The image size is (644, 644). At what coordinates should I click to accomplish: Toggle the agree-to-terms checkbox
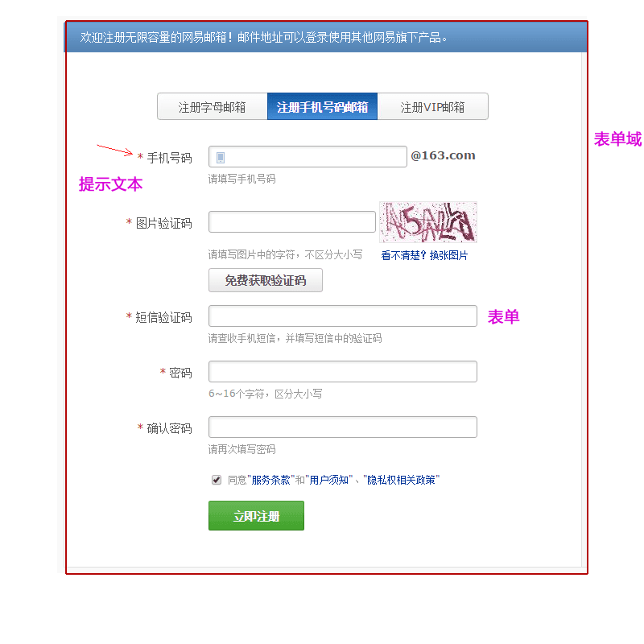(217, 480)
